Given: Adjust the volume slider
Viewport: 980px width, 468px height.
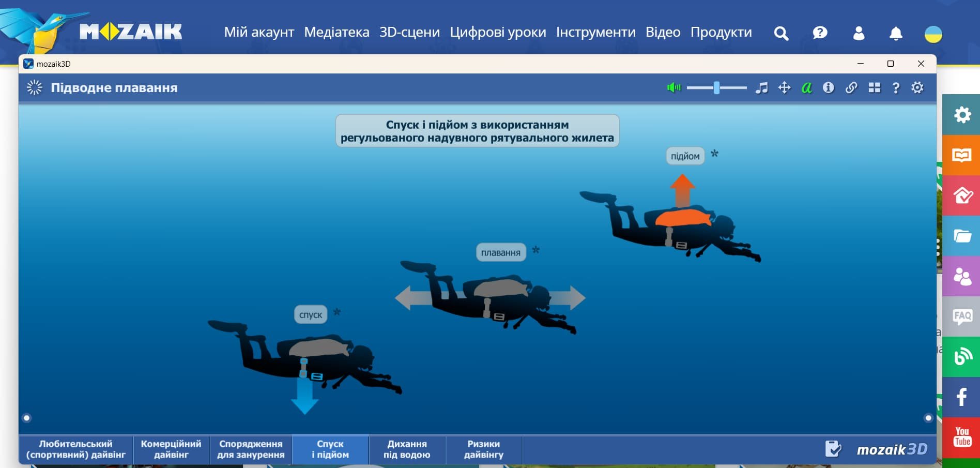Looking at the screenshot, I should (716, 88).
